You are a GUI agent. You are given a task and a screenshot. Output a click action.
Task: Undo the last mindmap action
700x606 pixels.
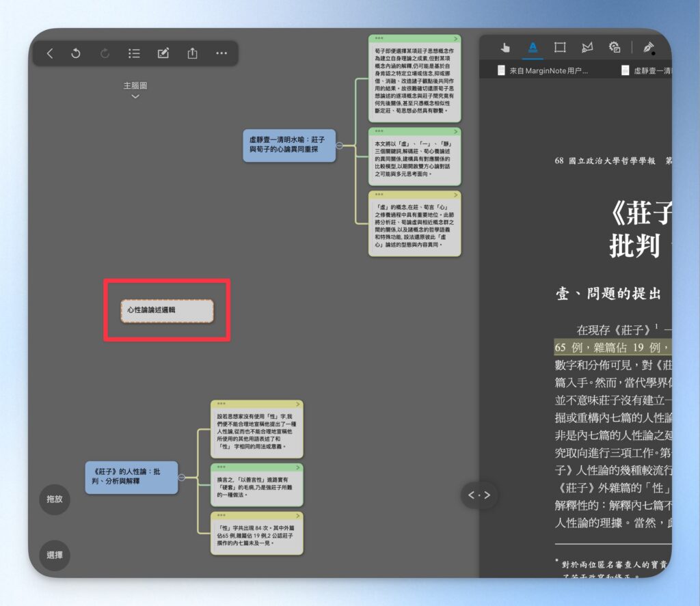pyautogui.click(x=76, y=53)
